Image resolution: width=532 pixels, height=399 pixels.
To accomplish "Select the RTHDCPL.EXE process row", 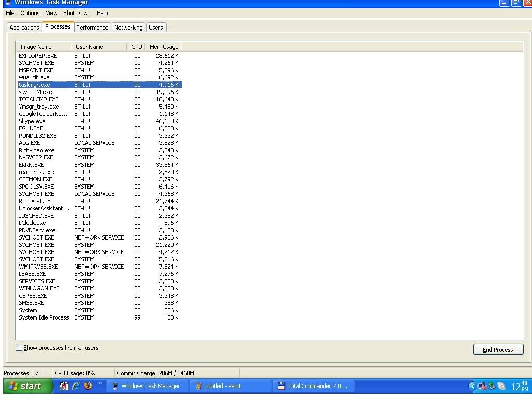I will click(100, 201).
